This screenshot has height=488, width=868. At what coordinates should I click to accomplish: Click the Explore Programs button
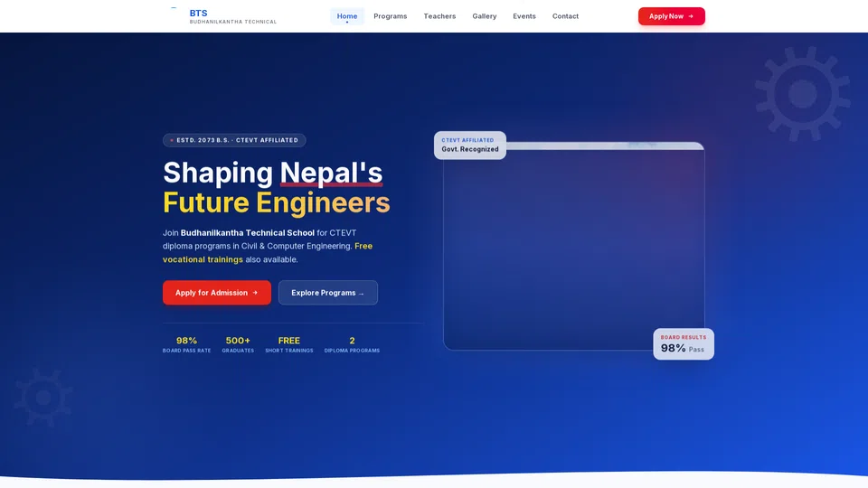pyautogui.click(x=327, y=293)
